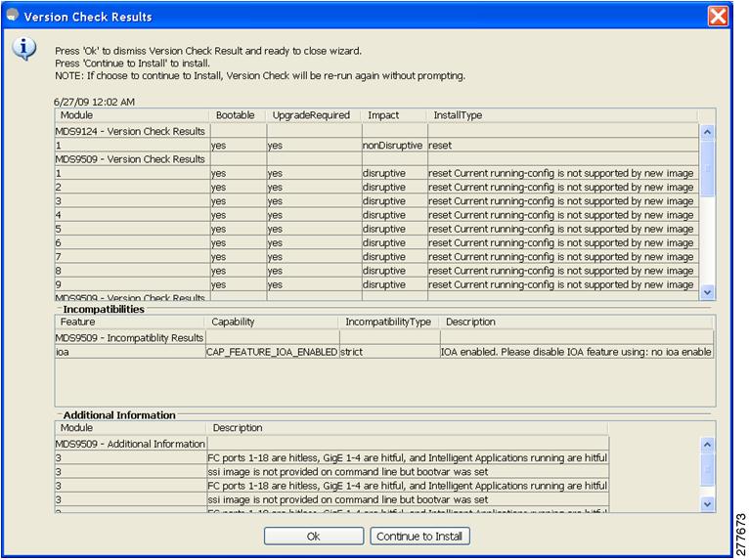This screenshot has height=560, width=749.
Task: Click the IncompatibilityType column header
Action: 389,322
